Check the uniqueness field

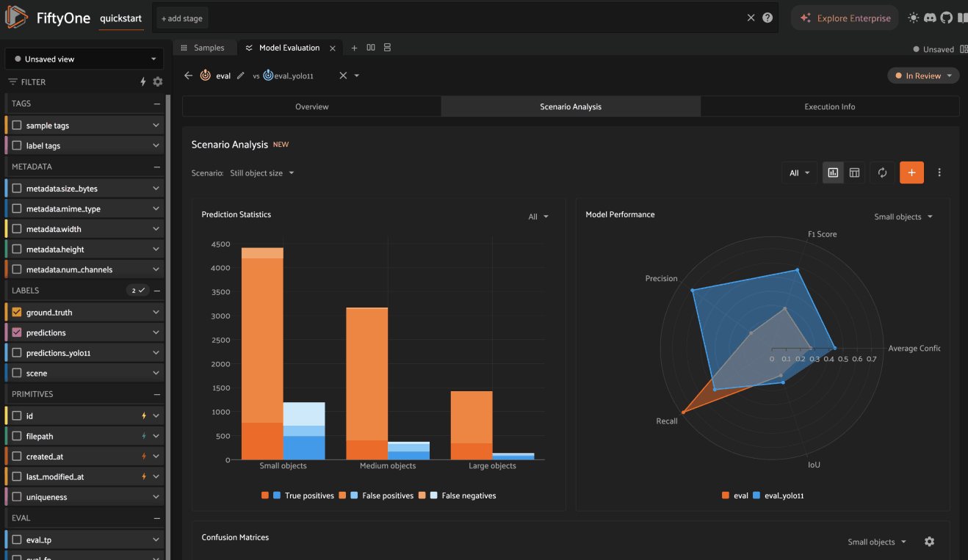point(17,497)
